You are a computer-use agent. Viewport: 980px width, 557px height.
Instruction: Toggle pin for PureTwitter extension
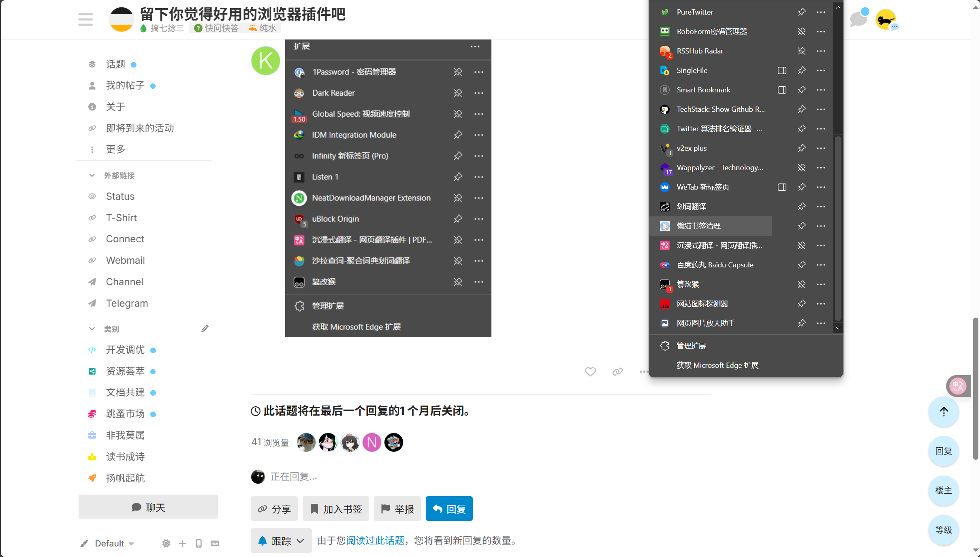point(801,12)
